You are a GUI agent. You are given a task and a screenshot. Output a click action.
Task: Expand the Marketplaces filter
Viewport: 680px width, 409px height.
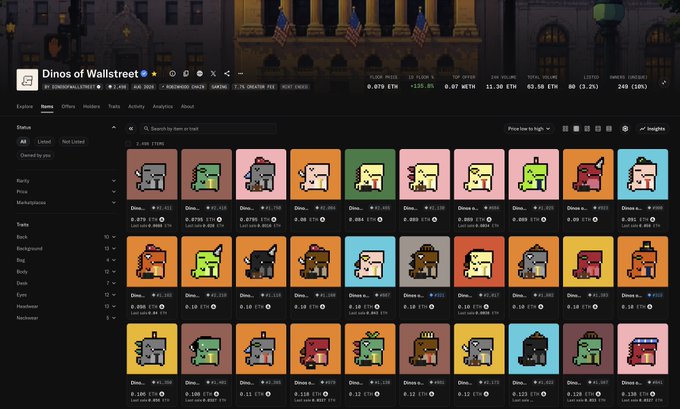click(66, 203)
